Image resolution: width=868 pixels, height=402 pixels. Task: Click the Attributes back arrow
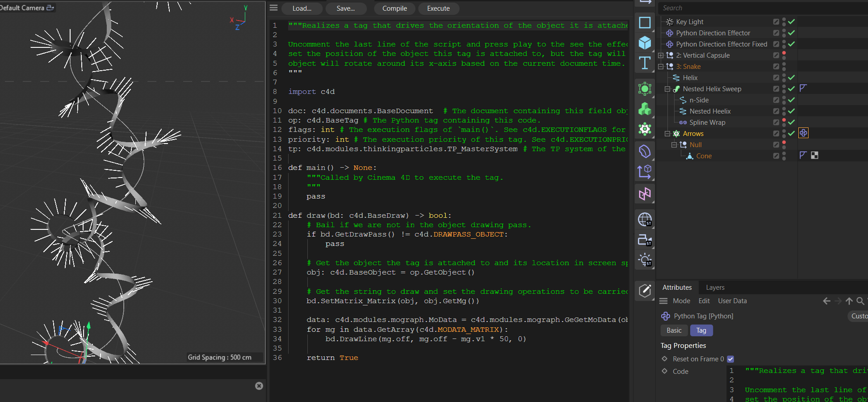tap(826, 301)
